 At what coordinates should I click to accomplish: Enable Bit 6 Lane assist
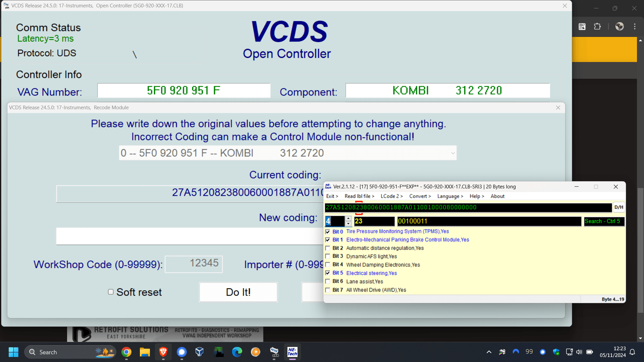tap(328, 282)
